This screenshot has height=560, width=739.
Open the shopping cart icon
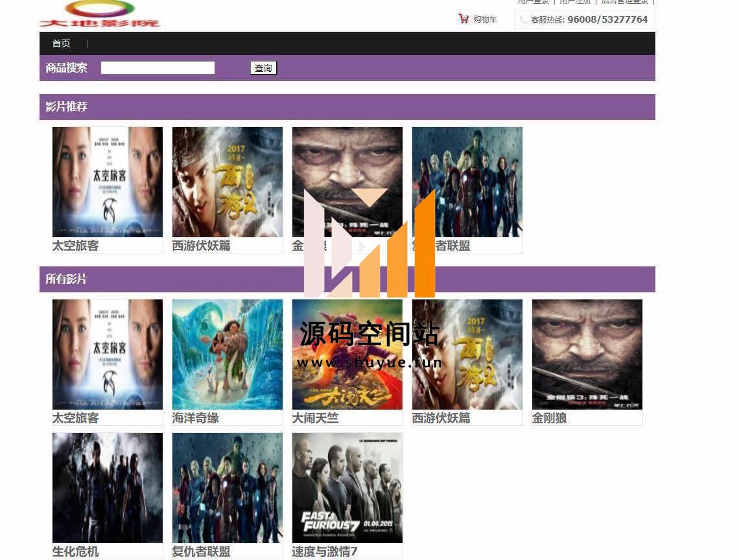tap(463, 19)
